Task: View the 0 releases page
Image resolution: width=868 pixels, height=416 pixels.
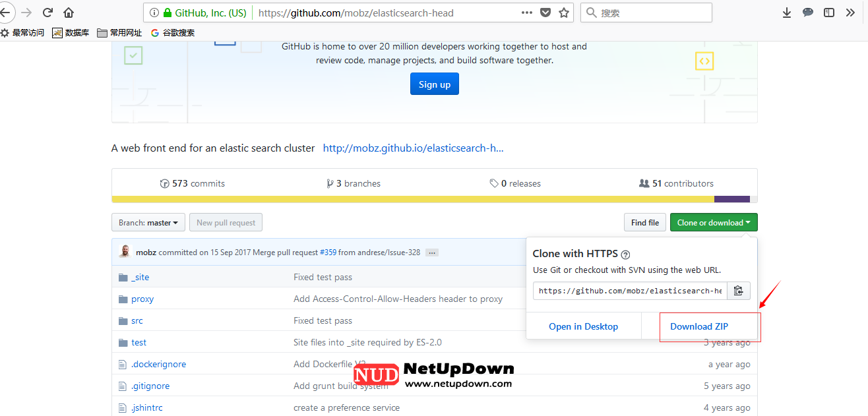Action: [x=515, y=183]
